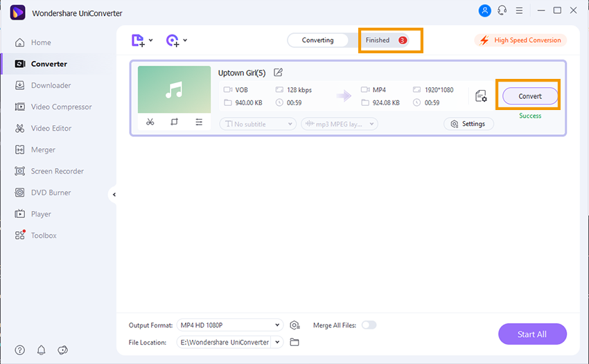Open Screen Recorder in sidebar
This screenshot has height=364, width=589.
coord(58,171)
